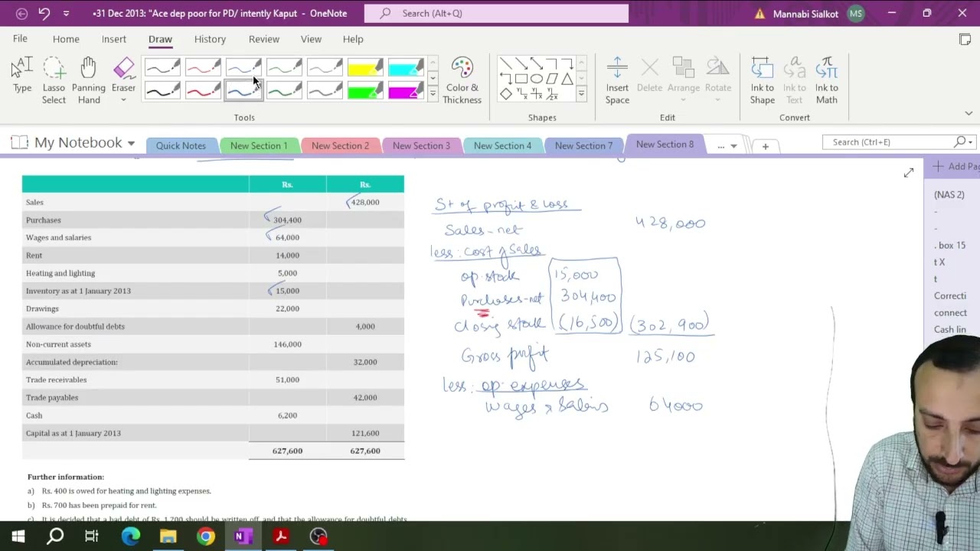Viewport: 980px width, 551px height.
Task: Open Quick Access Toolbar customize dropdown
Action: point(66,13)
